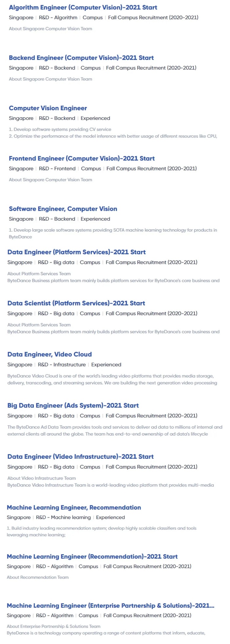The height and width of the screenshot is (644, 230).
Task: Click 'Develop large scale software systems' description
Action: (x=113, y=233)
